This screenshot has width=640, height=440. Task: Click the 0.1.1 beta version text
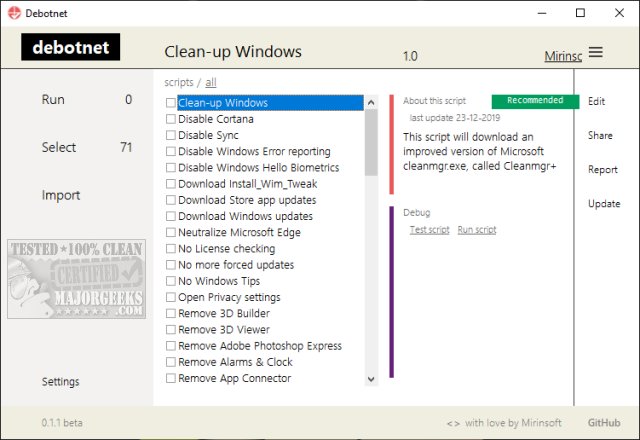point(62,423)
